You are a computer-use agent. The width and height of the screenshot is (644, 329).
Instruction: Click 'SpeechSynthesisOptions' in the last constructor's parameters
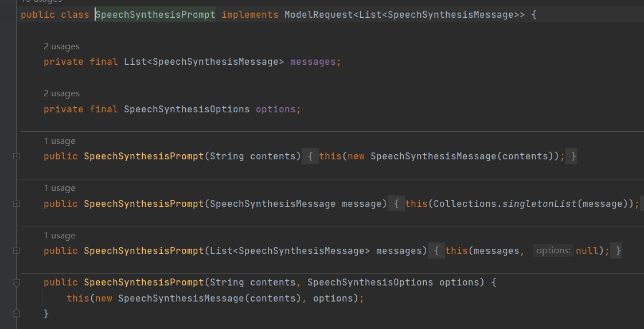point(370,283)
